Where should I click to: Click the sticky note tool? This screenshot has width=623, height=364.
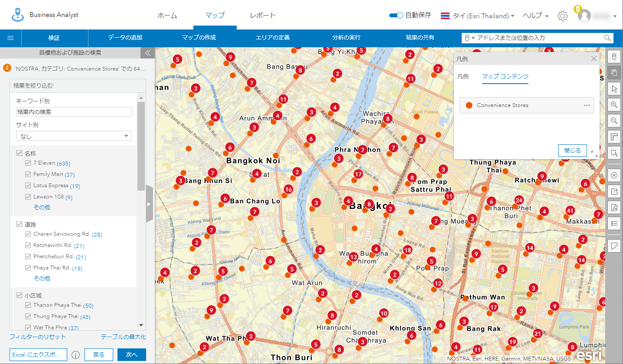[x=614, y=246]
